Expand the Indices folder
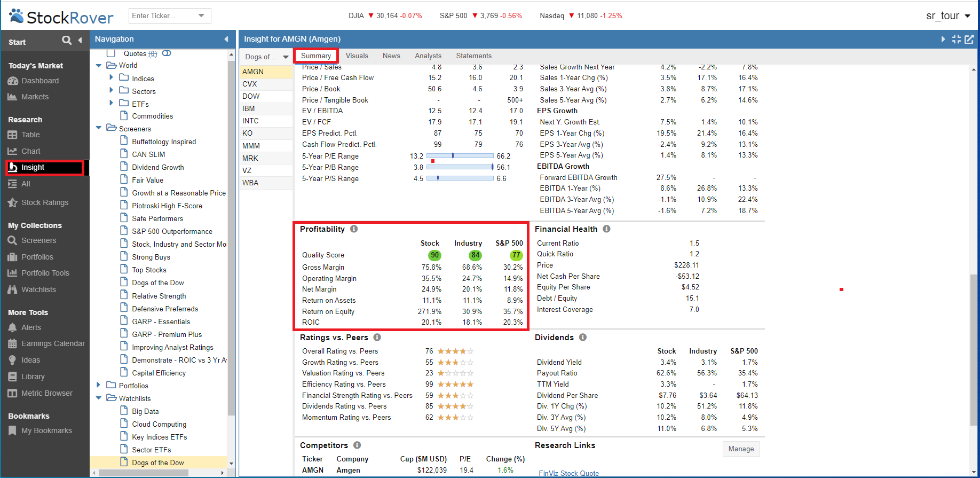980x478 pixels. [111, 77]
